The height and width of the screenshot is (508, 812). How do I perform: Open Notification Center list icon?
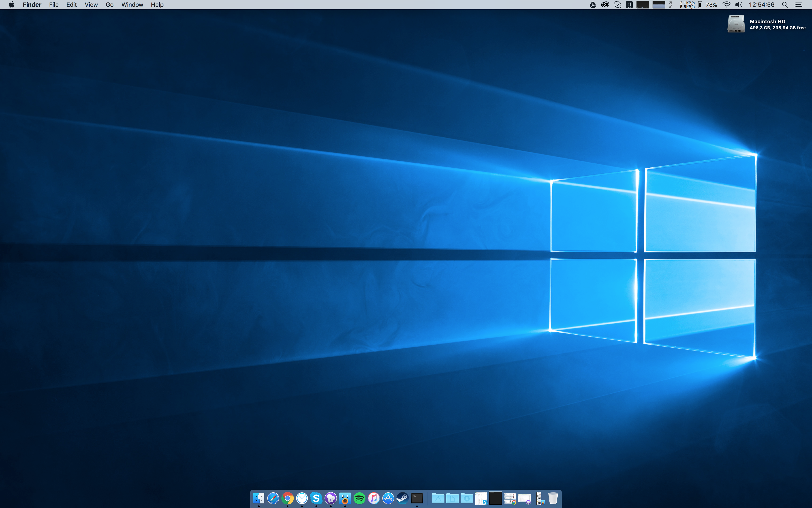tap(798, 5)
